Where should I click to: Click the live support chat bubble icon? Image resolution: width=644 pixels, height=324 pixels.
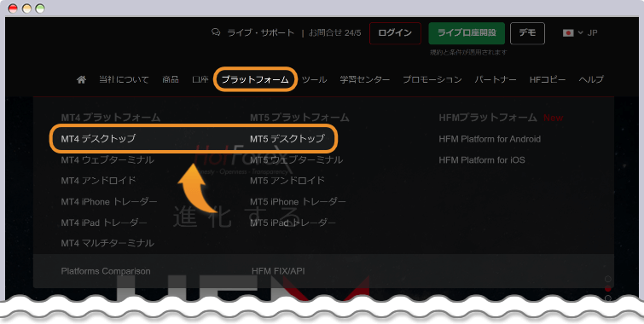point(216,32)
